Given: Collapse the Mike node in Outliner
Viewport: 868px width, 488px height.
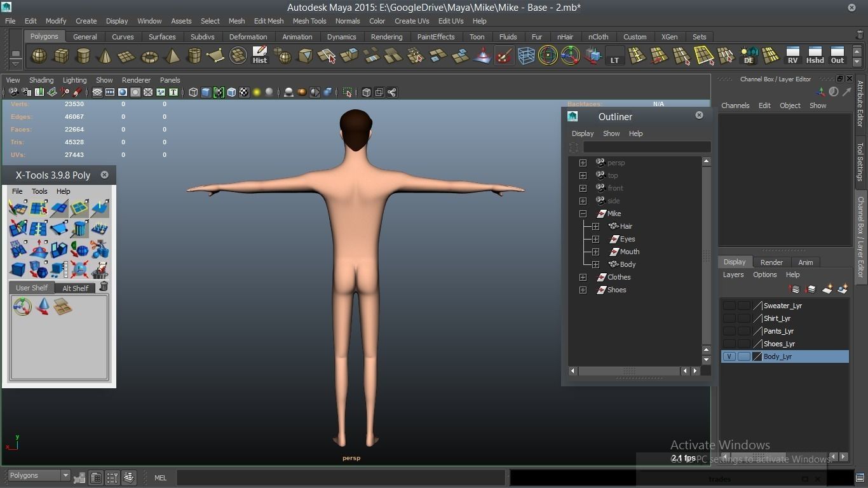Looking at the screenshot, I should pyautogui.click(x=583, y=213).
